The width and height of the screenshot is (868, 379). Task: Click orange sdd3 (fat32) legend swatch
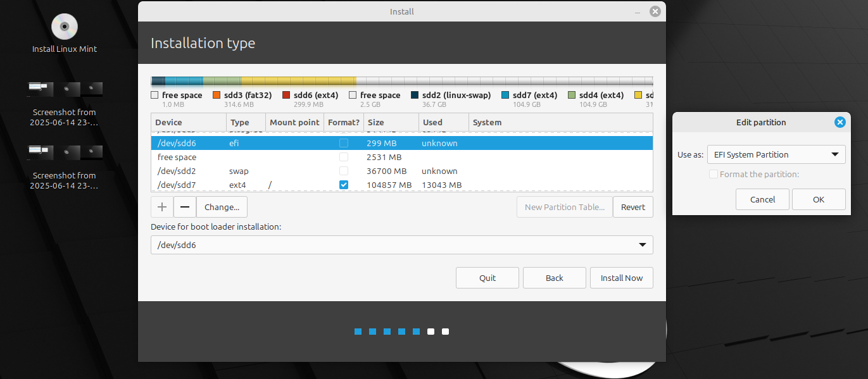[x=217, y=95]
